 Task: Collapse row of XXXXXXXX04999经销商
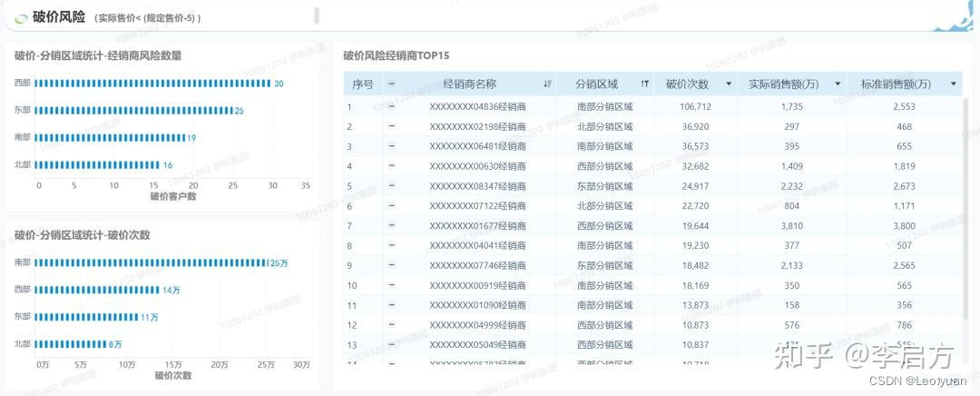coord(392,324)
